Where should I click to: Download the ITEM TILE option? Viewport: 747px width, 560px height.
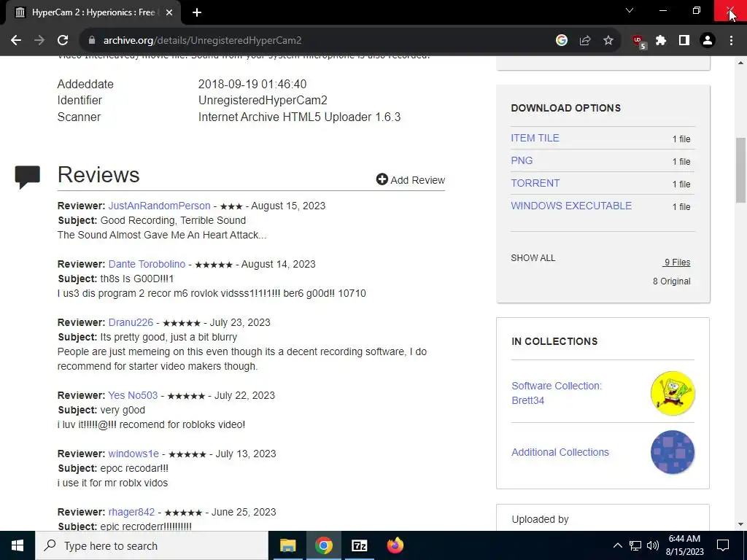pyautogui.click(x=535, y=138)
